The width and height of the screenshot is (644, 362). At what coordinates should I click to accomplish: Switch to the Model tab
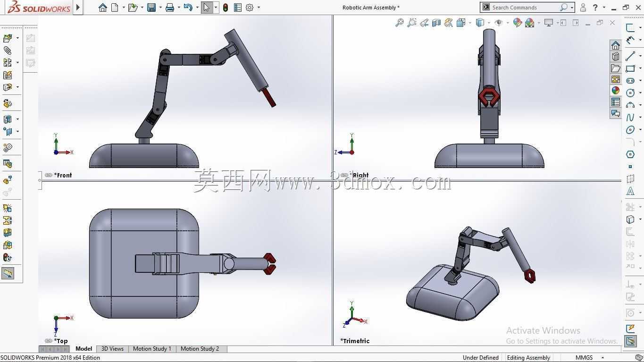tap(84, 349)
